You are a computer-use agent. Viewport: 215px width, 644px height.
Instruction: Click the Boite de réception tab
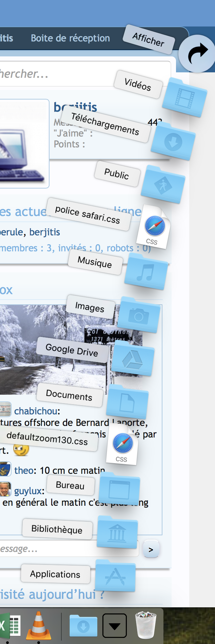[70, 38]
